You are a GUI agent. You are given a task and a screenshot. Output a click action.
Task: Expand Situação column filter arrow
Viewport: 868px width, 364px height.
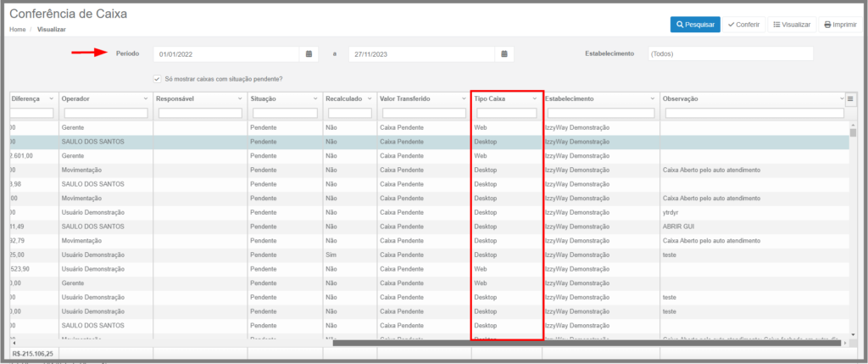pos(314,99)
